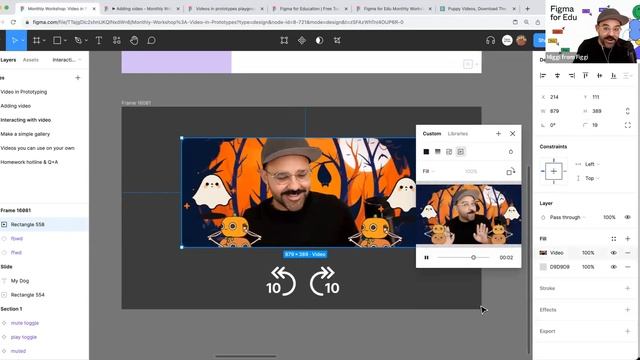The width and height of the screenshot is (640, 360).
Task: Click the align top icon
Action: coord(585,76)
